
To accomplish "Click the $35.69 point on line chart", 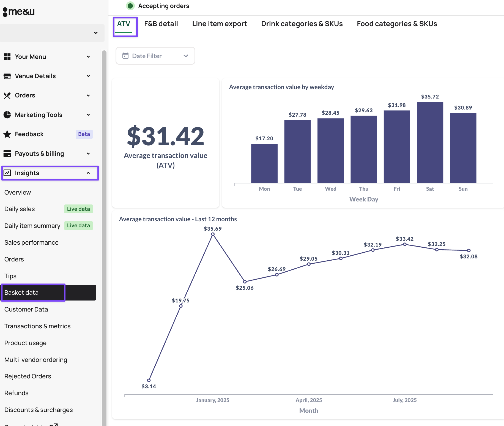I will point(213,234).
